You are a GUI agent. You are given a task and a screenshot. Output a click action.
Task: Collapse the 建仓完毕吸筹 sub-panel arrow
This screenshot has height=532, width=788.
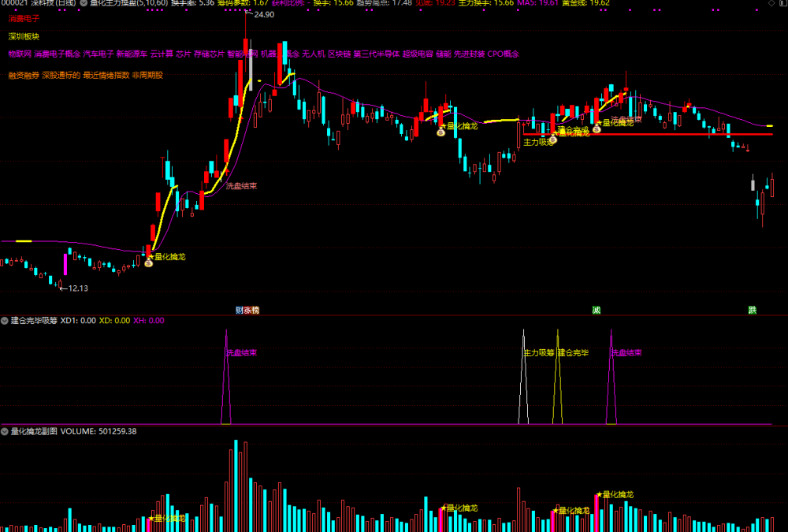coord(5,321)
